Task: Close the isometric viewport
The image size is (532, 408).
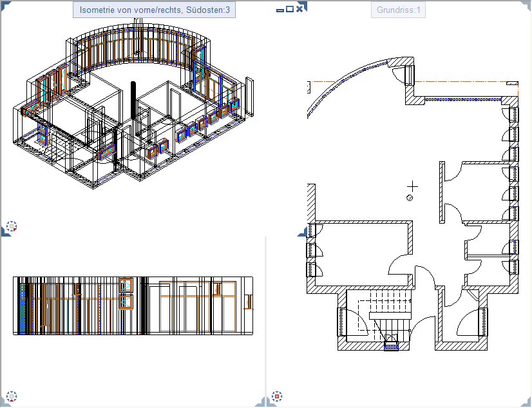Action: (299, 9)
